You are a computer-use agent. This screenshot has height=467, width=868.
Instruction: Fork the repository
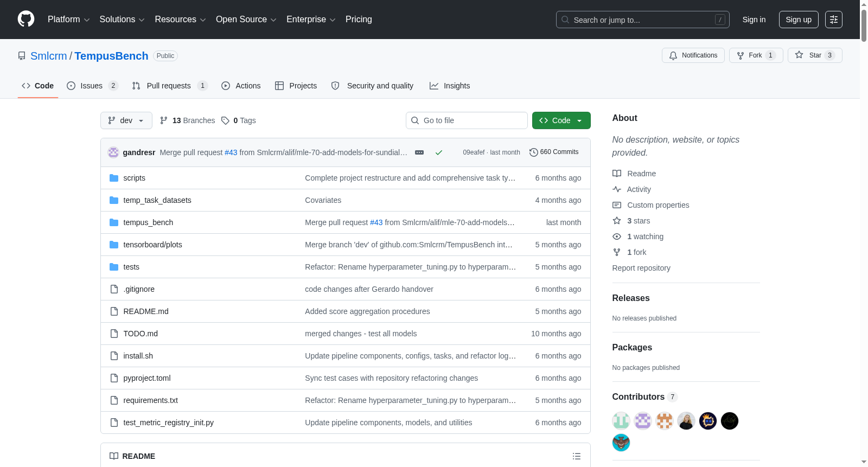click(x=756, y=55)
